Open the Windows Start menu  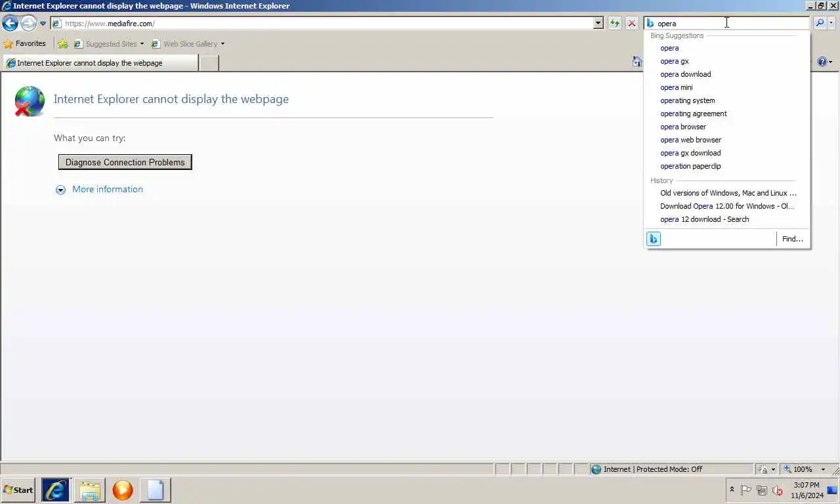(x=18, y=490)
